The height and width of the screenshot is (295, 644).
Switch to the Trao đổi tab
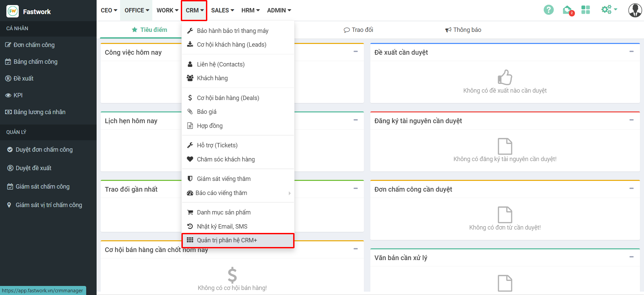(359, 30)
